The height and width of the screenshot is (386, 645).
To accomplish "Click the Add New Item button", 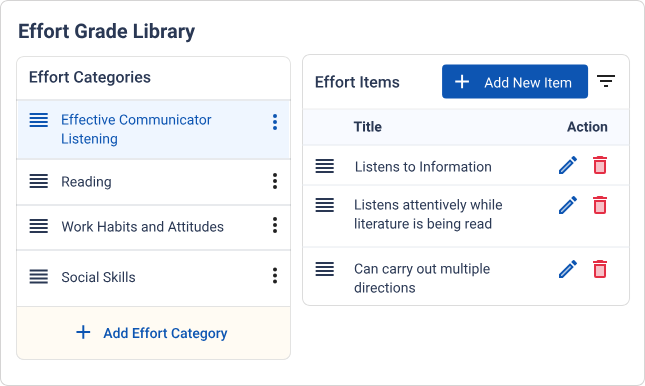I will coord(515,81).
